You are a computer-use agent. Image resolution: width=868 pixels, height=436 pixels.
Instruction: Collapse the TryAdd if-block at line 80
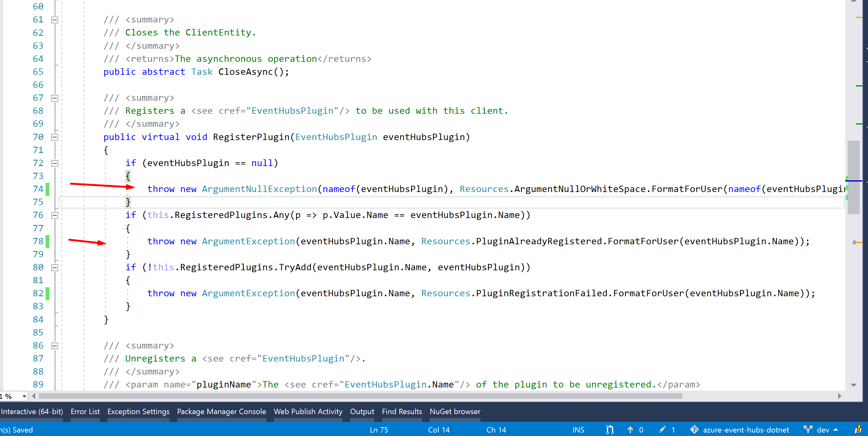[x=55, y=267]
